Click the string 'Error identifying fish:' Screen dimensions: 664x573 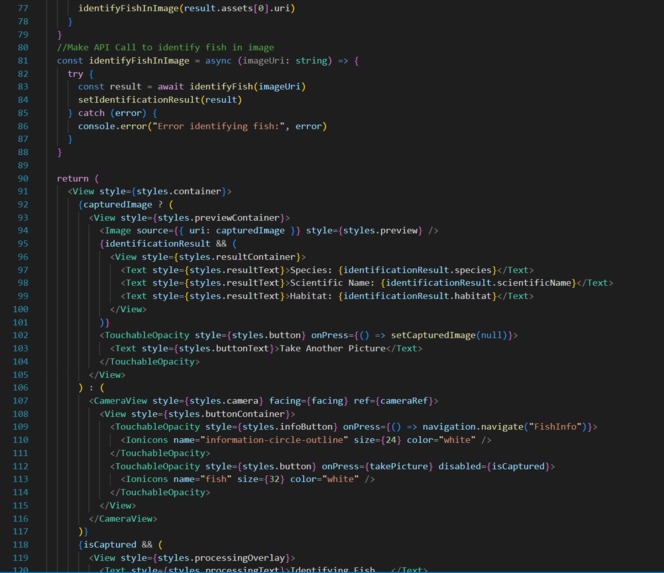click(218, 126)
